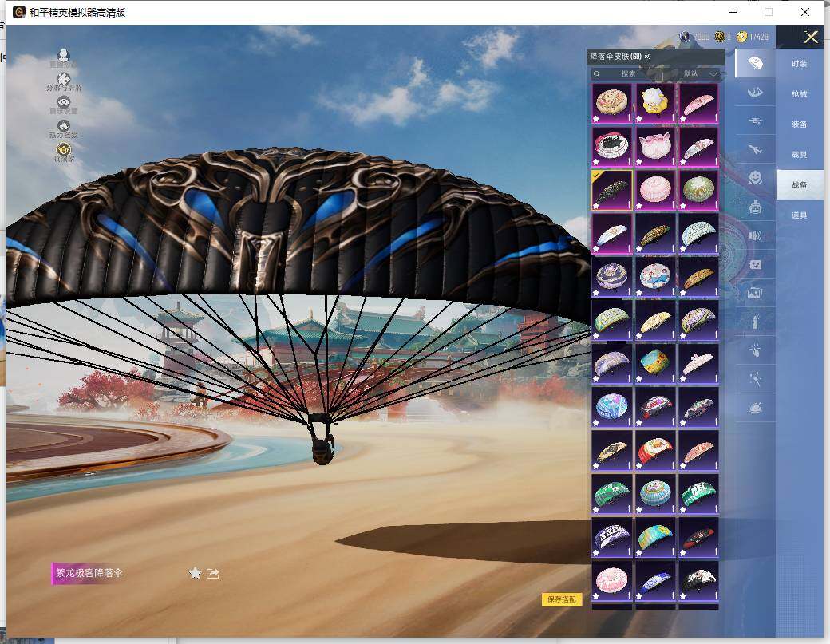Screen dimensions: 830x644
Task: Select the yellow cat parachute skin
Action: point(655,102)
